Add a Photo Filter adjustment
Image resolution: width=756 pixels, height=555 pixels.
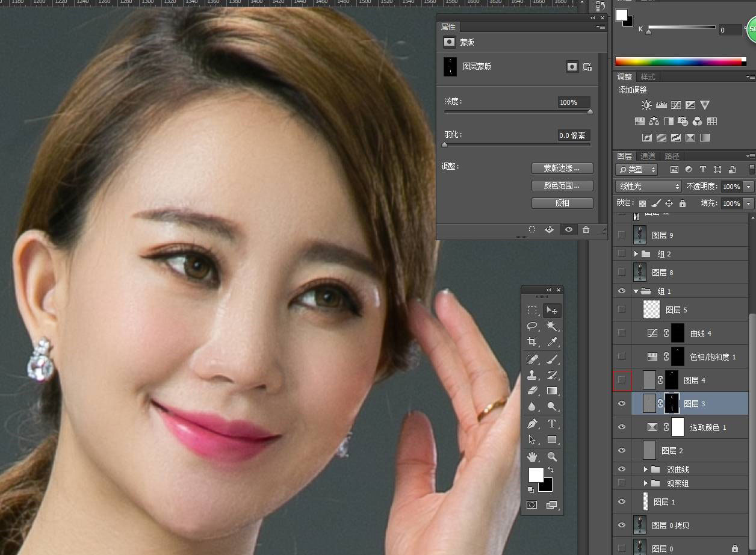[x=683, y=121]
